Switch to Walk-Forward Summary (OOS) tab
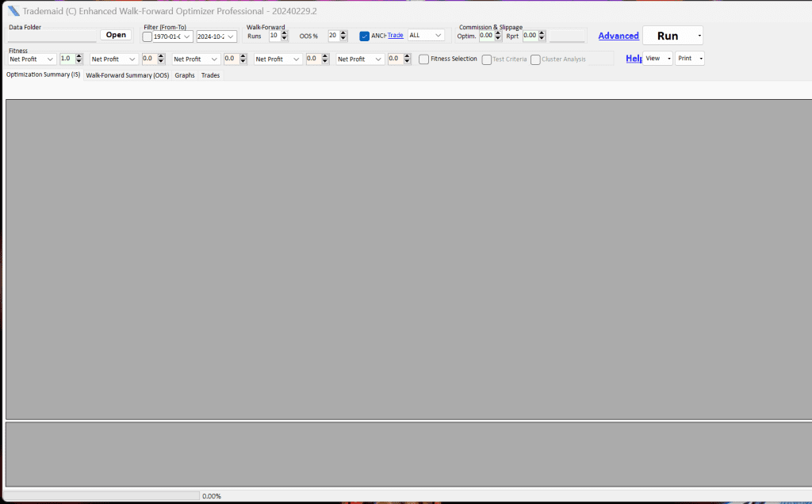The height and width of the screenshot is (504, 812). (127, 75)
